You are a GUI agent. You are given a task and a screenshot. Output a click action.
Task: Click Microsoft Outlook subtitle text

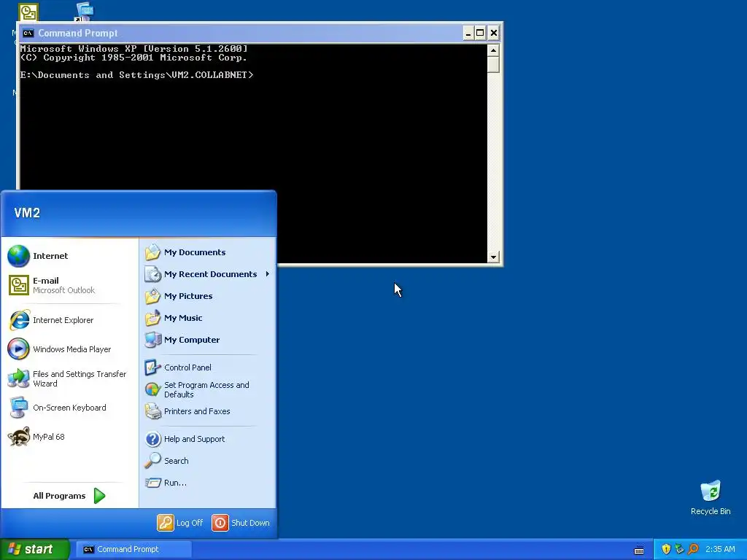click(x=64, y=290)
